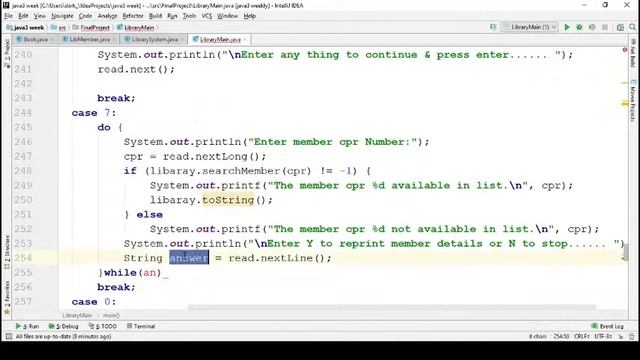Viewport: 640px width, 360px height.
Task: Open the Structure tool window side tab
Action: point(6,252)
